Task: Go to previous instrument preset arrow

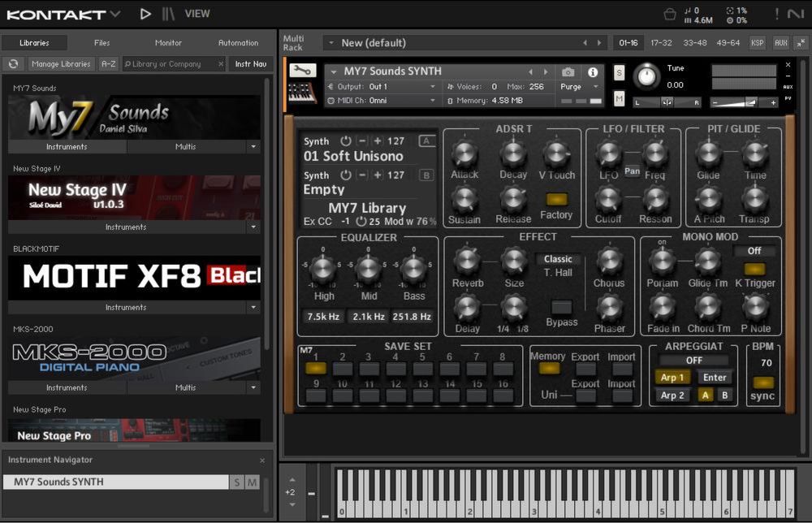Action: click(x=531, y=72)
